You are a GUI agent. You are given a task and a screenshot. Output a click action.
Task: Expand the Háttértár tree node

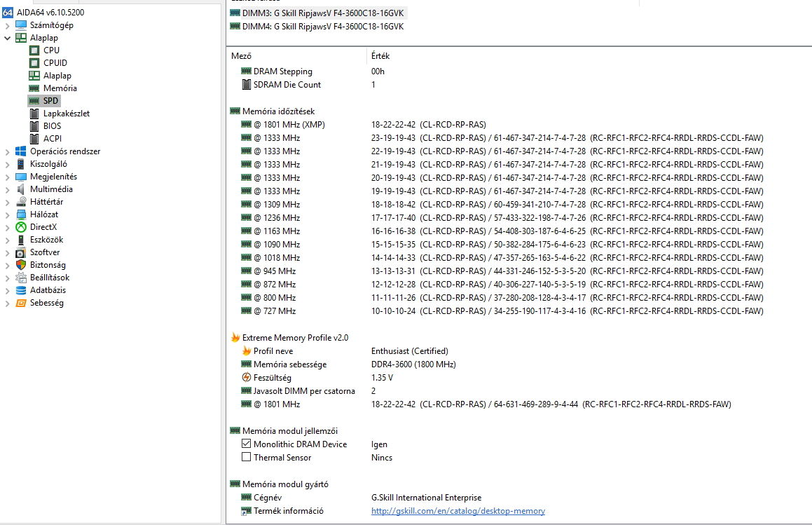[7, 202]
